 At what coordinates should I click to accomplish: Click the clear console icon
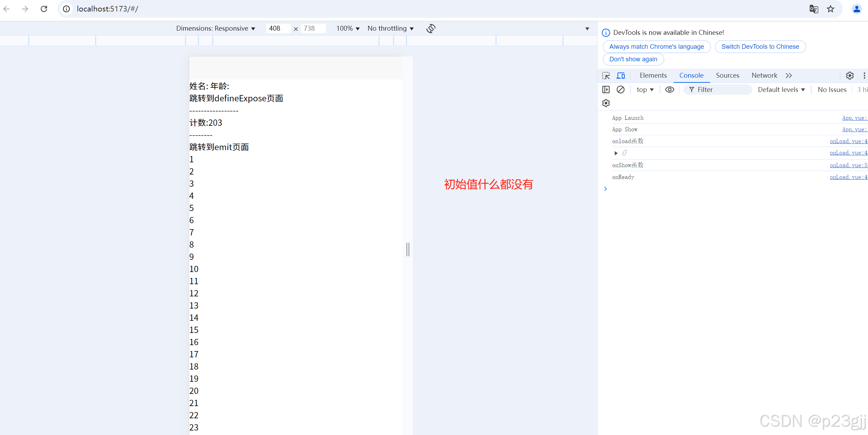click(621, 90)
